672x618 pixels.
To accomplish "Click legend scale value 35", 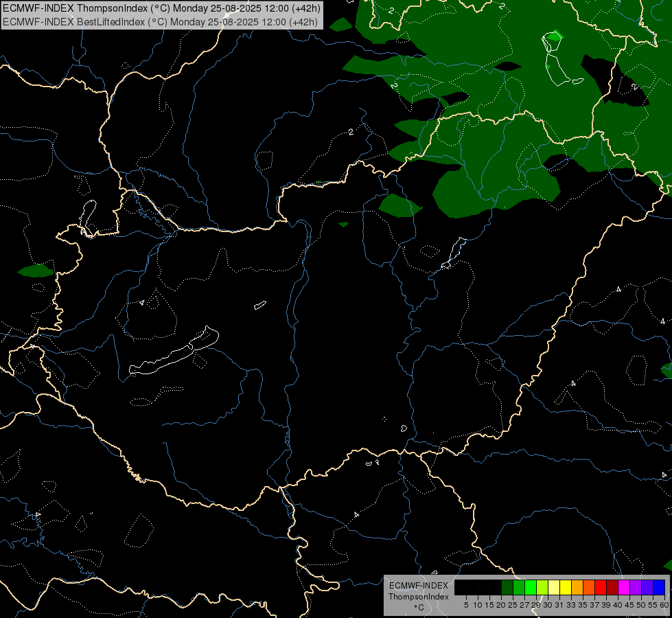I will pyautogui.click(x=583, y=605).
